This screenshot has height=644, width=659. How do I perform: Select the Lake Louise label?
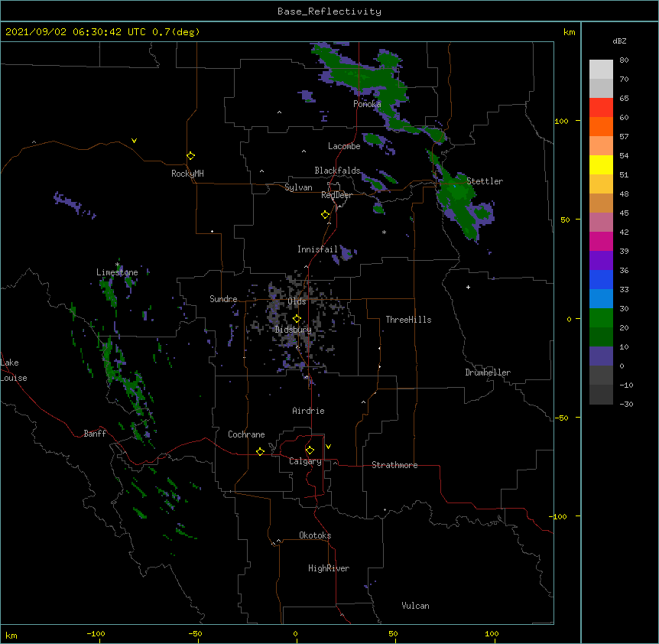(x=12, y=370)
